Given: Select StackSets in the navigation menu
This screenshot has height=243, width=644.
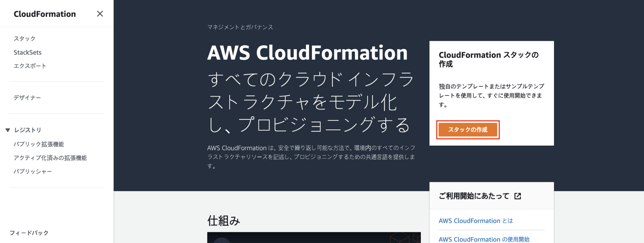Looking at the screenshot, I should (28, 52).
